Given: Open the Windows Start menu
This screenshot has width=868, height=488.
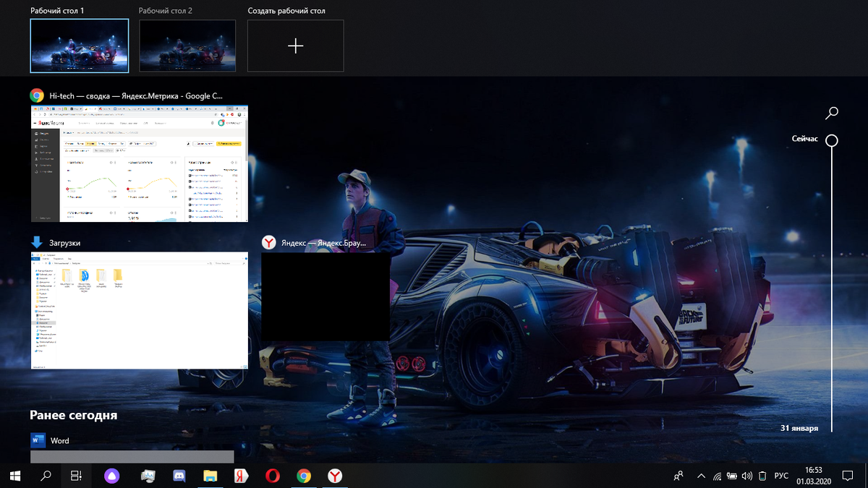Looking at the screenshot, I should coord(14,476).
